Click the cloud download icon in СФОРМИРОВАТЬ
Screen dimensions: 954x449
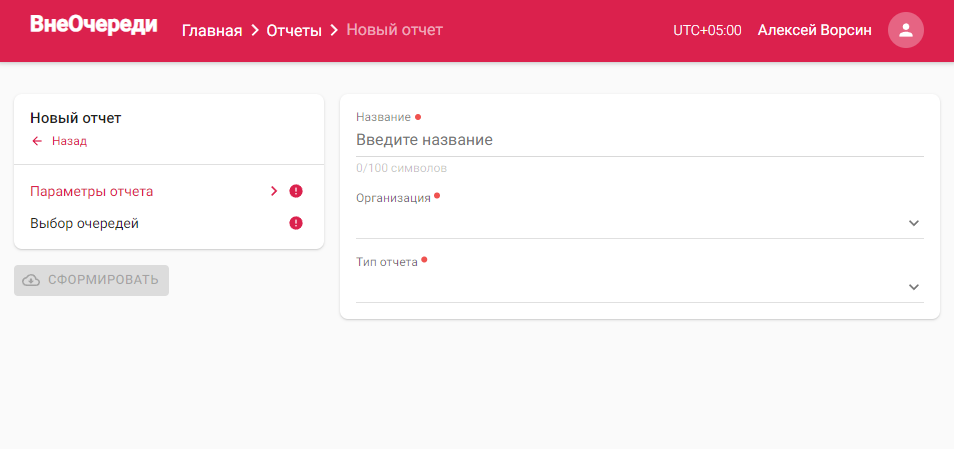[31, 280]
